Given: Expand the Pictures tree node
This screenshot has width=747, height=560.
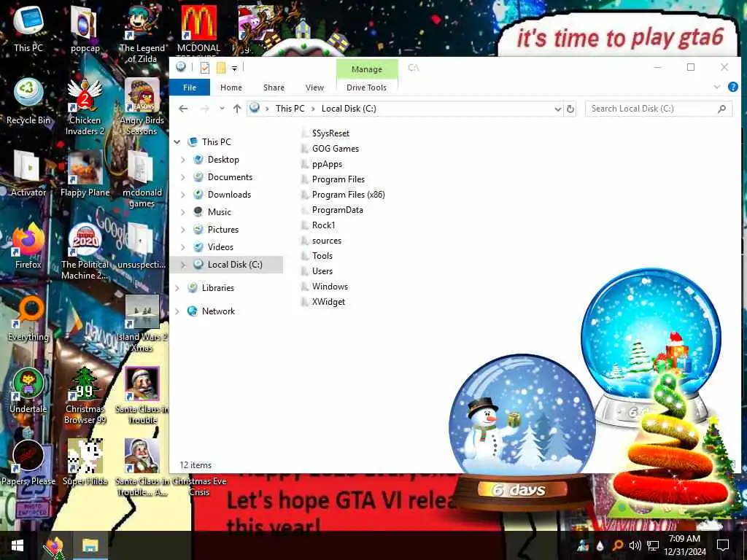Looking at the screenshot, I should [x=183, y=230].
